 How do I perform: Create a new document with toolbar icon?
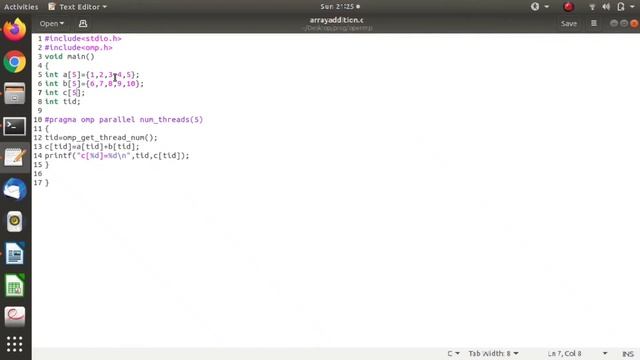83,24
